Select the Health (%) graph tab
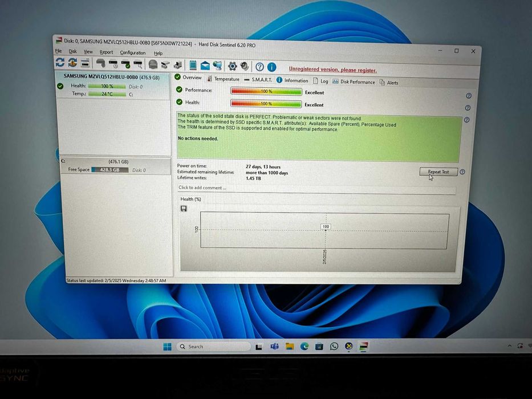The height and width of the screenshot is (399, 532). click(x=190, y=199)
